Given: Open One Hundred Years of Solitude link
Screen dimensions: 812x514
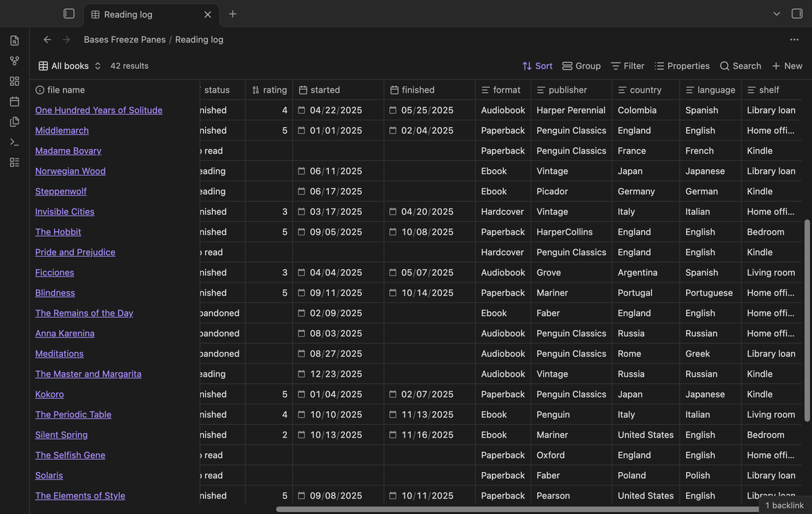Looking at the screenshot, I should click(99, 110).
